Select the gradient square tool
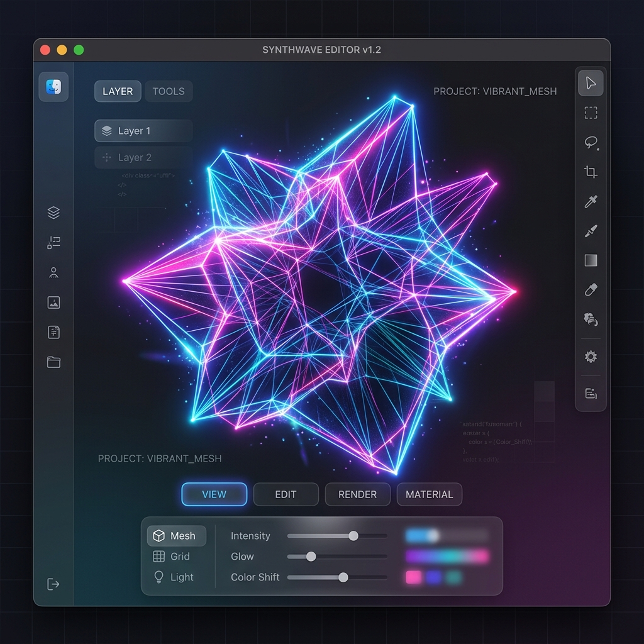The image size is (644, 644). point(591,260)
